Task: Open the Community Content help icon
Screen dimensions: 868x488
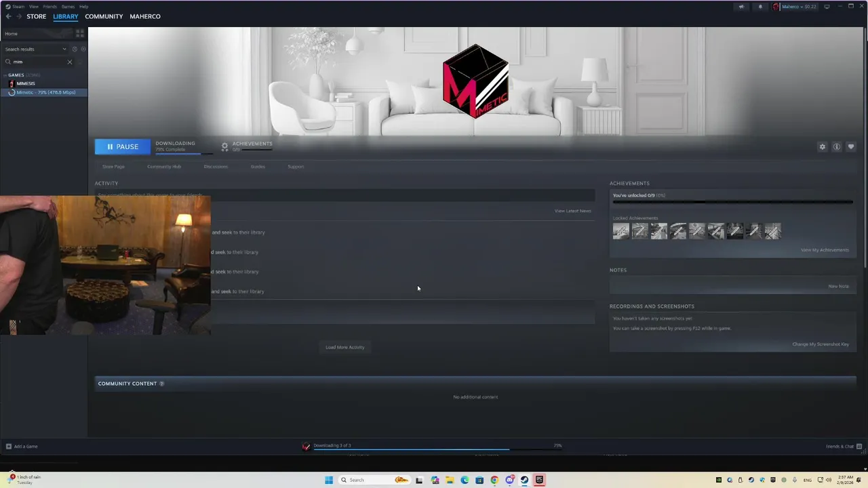Action: [x=161, y=384]
